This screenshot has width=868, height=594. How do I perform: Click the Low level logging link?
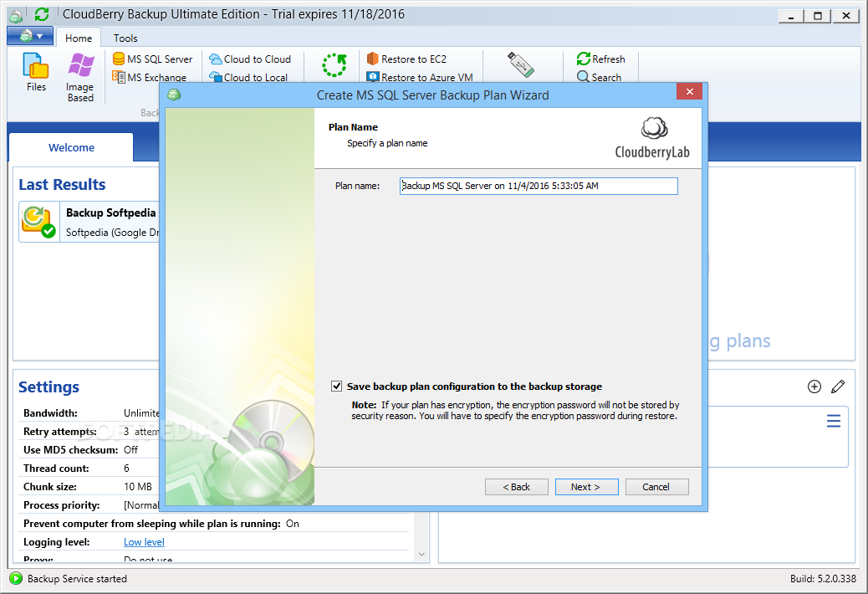point(144,542)
